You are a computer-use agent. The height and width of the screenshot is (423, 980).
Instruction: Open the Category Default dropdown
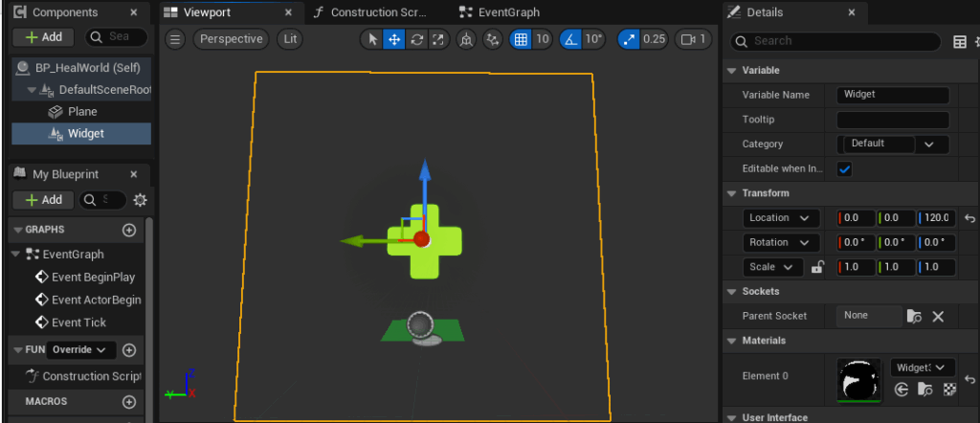pyautogui.click(x=893, y=144)
